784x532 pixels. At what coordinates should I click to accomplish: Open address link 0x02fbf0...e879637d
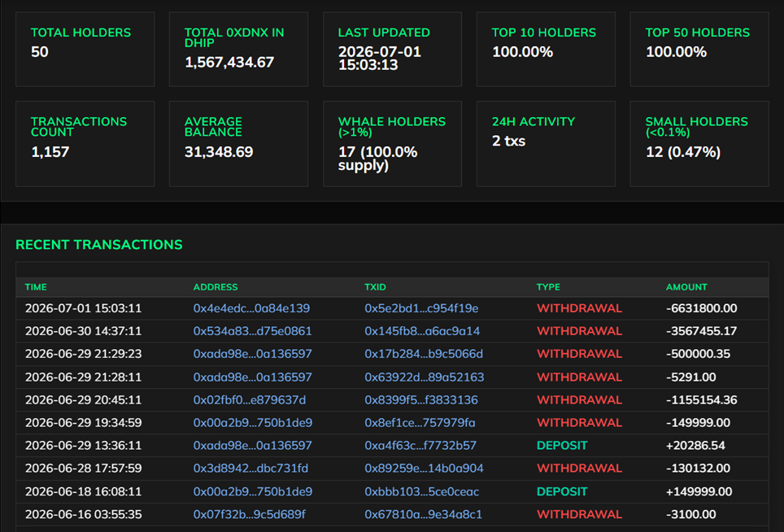(x=250, y=400)
